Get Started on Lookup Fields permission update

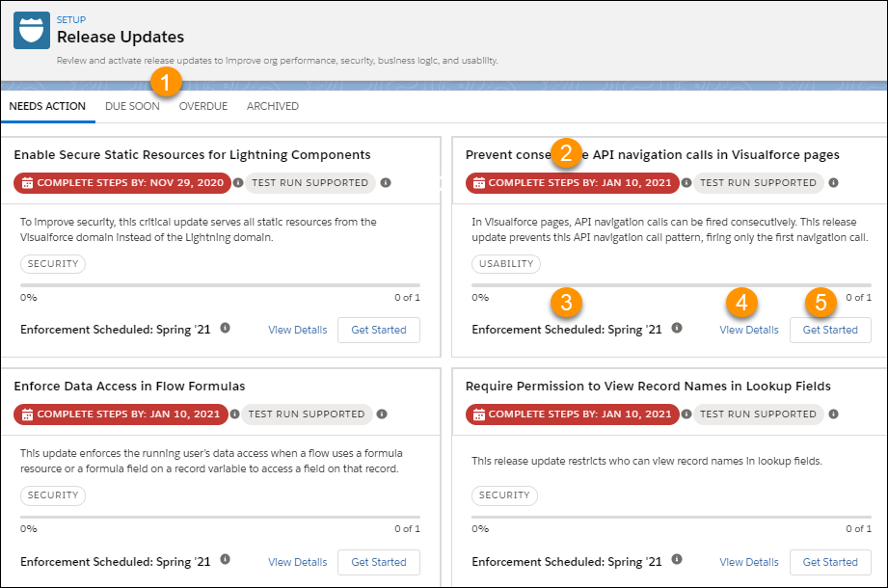tap(830, 562)
